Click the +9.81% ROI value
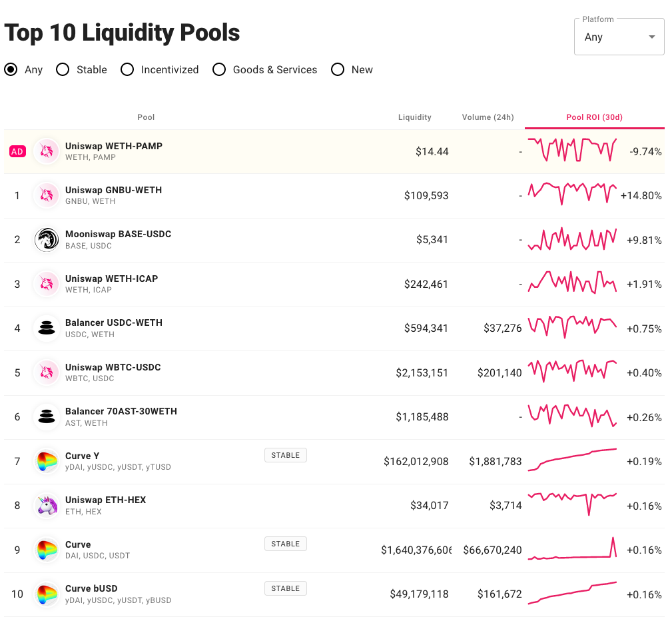Screen dimensions: 672x619 coord(644,240)
